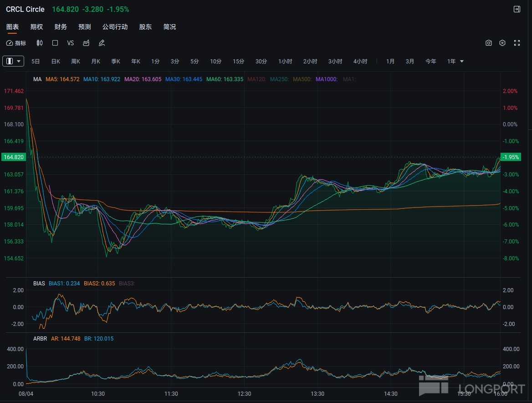
Task: Click the area chart overlay icon
Action: pyautogui.click(x=86, y=43)
